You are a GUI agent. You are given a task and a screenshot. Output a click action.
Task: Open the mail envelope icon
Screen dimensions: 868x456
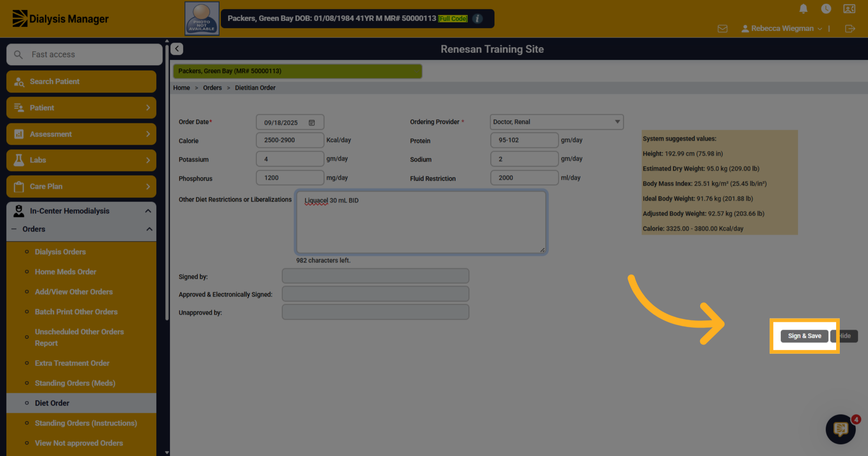(722, 29)
